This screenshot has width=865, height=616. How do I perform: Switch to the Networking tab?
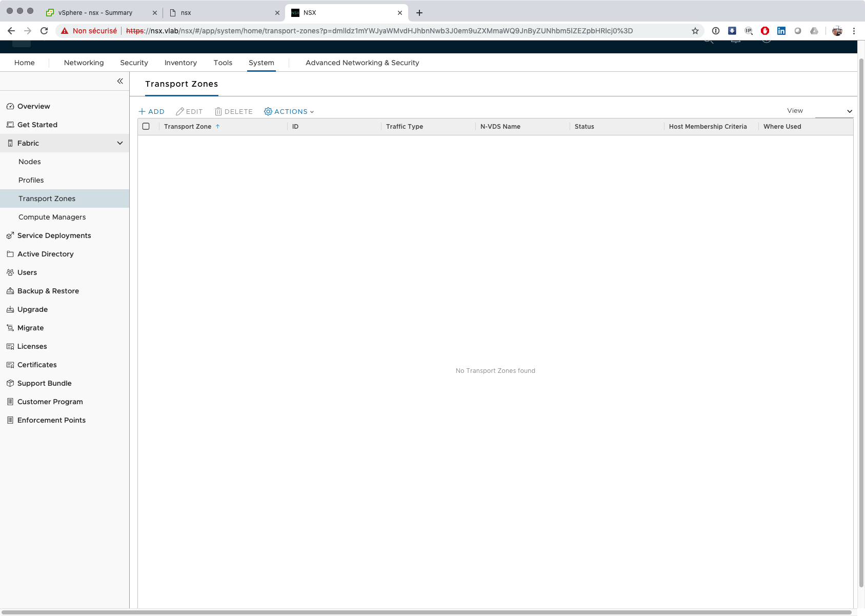point(84,63)
